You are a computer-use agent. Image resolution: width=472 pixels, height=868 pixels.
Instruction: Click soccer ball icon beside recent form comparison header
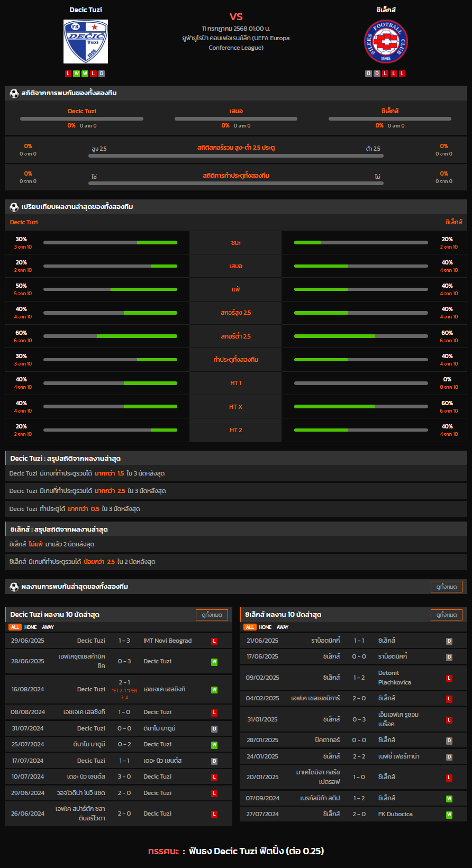point(14,207)
